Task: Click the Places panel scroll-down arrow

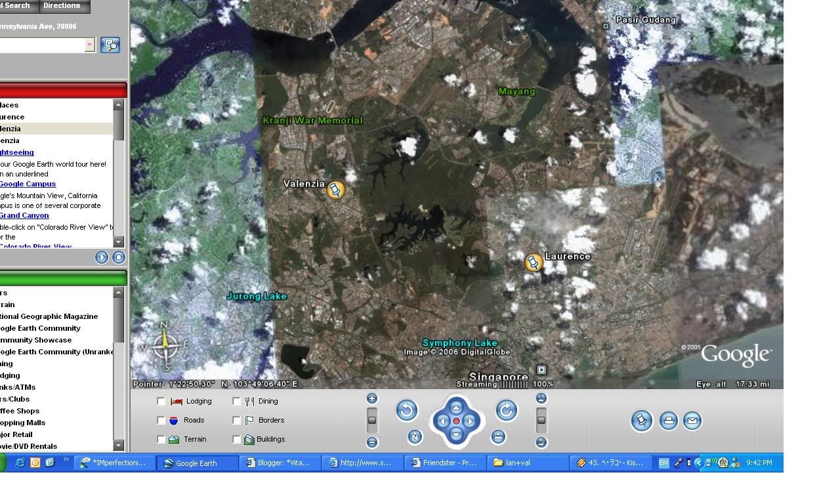Action: pyautogui.click(x=119, y=242)
